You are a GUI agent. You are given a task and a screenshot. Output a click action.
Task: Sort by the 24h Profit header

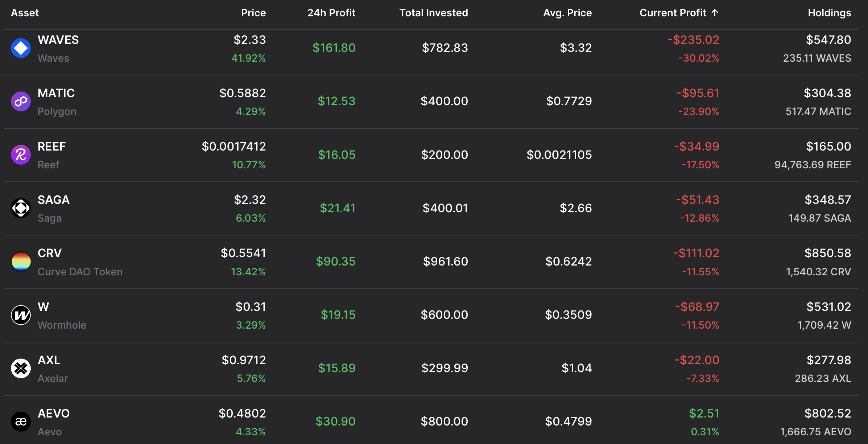(331, 13)
